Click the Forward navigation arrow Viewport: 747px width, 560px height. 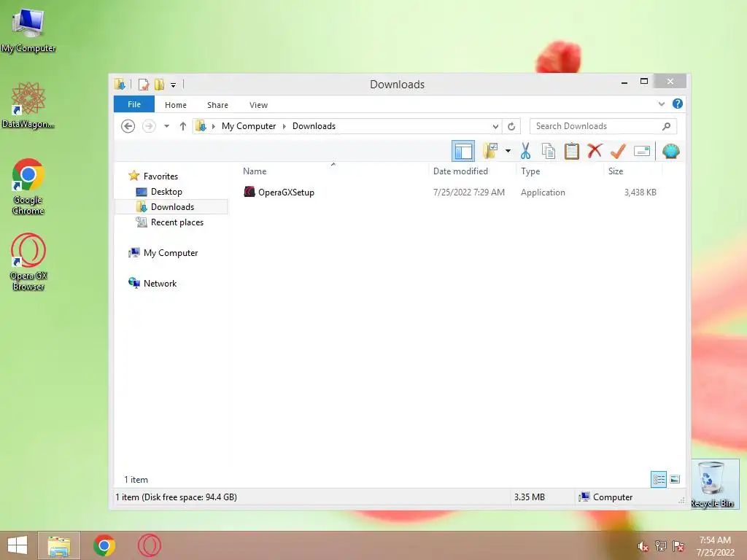149,126
